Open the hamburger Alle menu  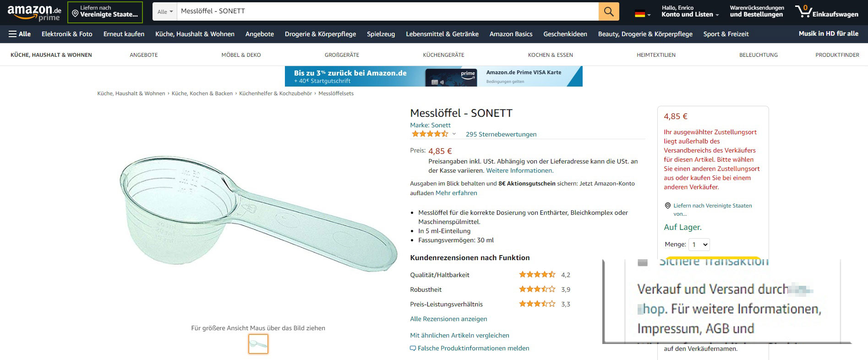[20, 34]
